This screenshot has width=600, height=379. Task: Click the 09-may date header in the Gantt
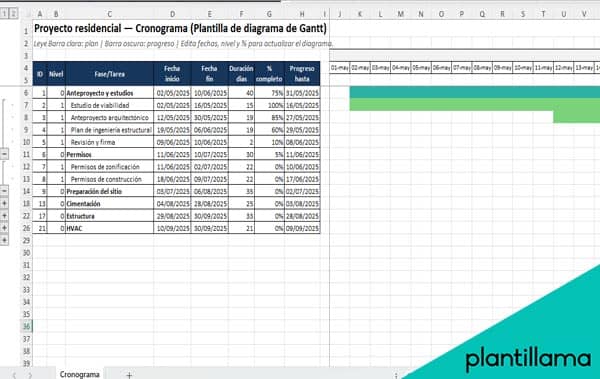502,68
